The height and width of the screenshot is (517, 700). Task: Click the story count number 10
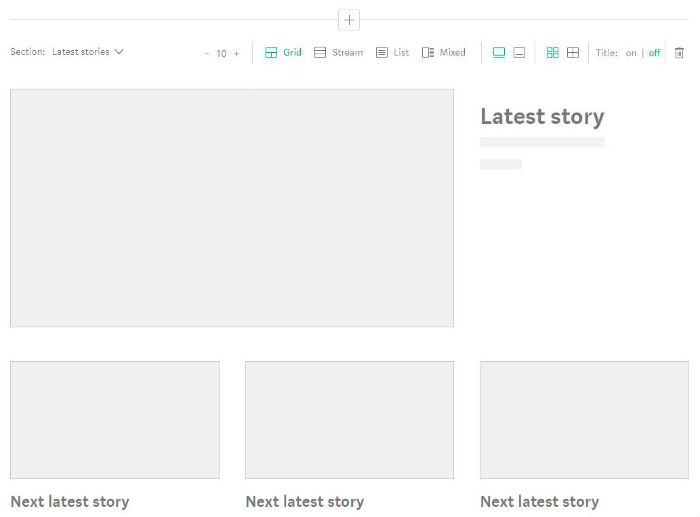point(221,54)
